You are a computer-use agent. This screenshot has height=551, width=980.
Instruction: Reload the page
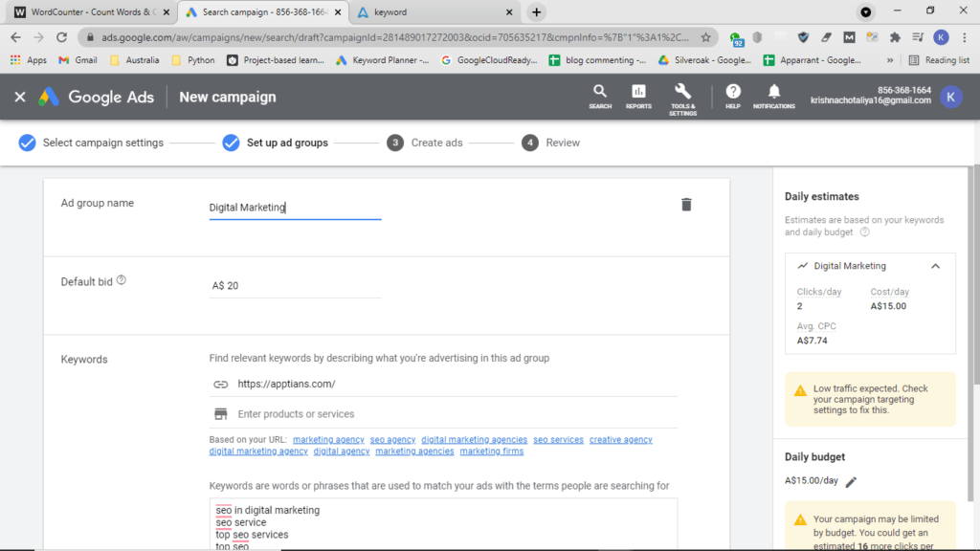click(x=61, y=37)
